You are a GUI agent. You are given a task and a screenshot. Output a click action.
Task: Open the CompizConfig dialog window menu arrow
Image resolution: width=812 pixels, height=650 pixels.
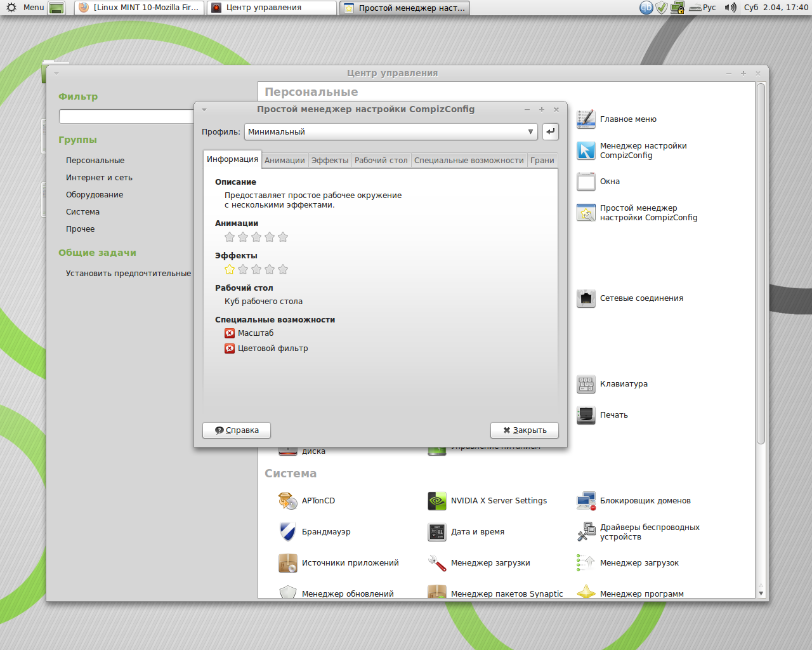[x=204, y=110]
